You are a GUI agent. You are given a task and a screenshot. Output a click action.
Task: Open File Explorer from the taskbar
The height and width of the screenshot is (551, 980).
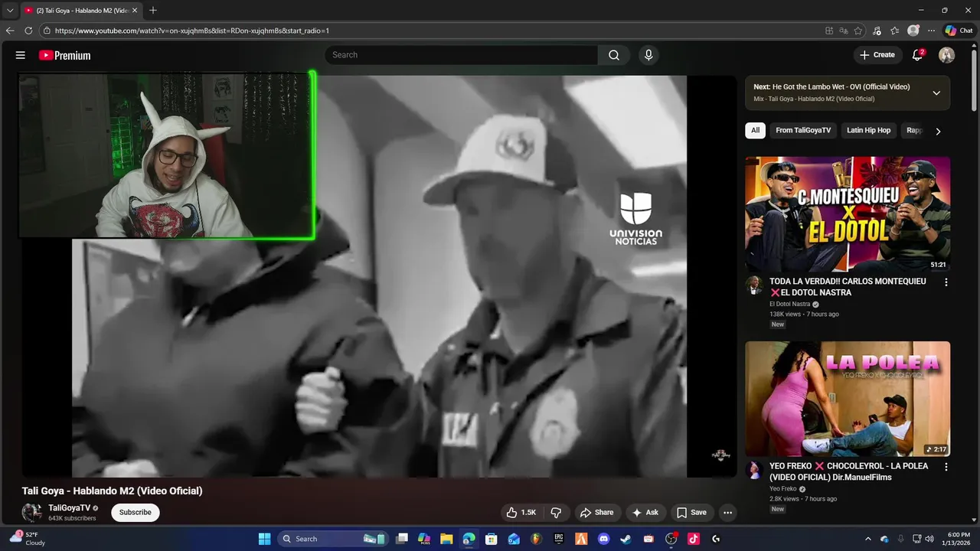click(446, 539)
